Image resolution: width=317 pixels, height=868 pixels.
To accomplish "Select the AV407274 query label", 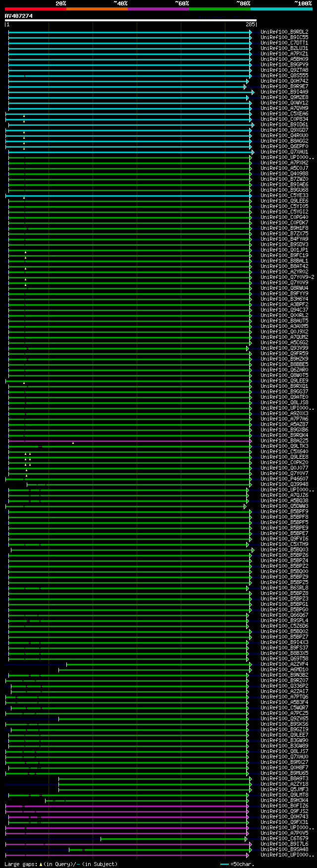I will [19, 16].
